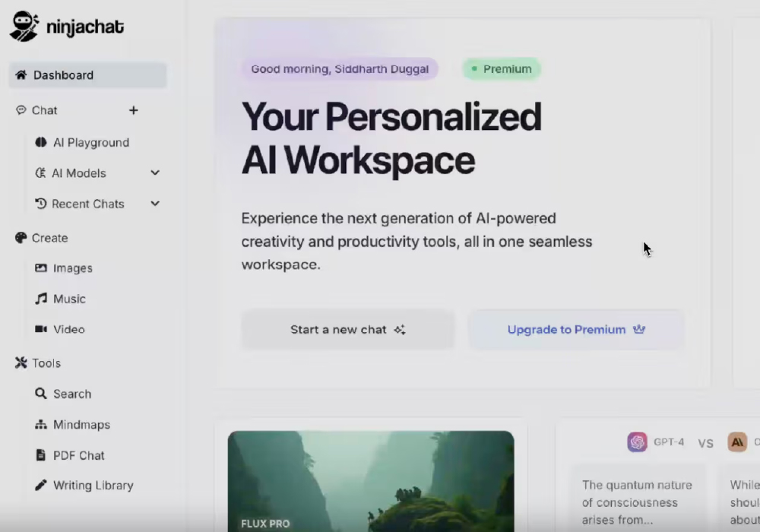Click the Upgrade to Premium button
The width and height of the screenshot is (760, 532).
tap(576, 330)
